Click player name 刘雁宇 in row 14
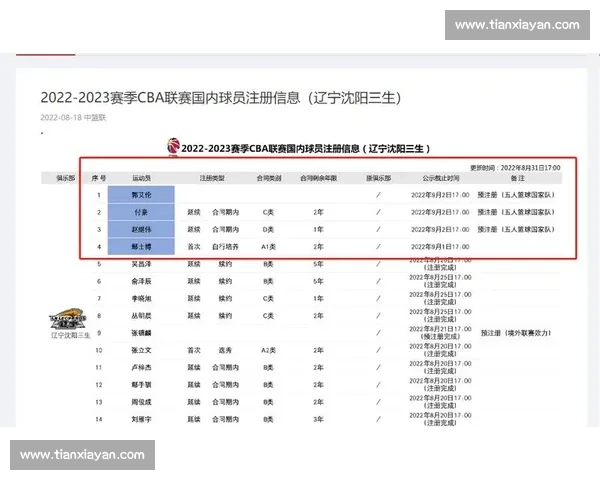This screenshot has width=600, height=480. tap(141, 419)
